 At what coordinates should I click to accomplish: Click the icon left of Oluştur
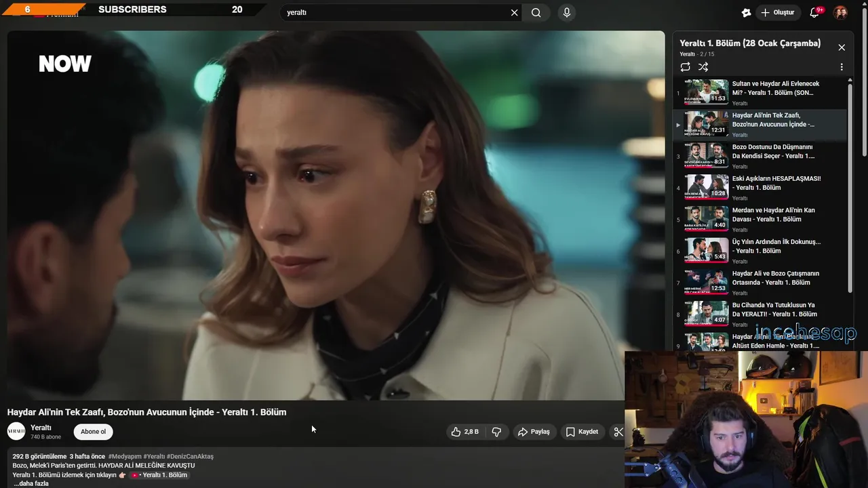click(x=746, y=12)
